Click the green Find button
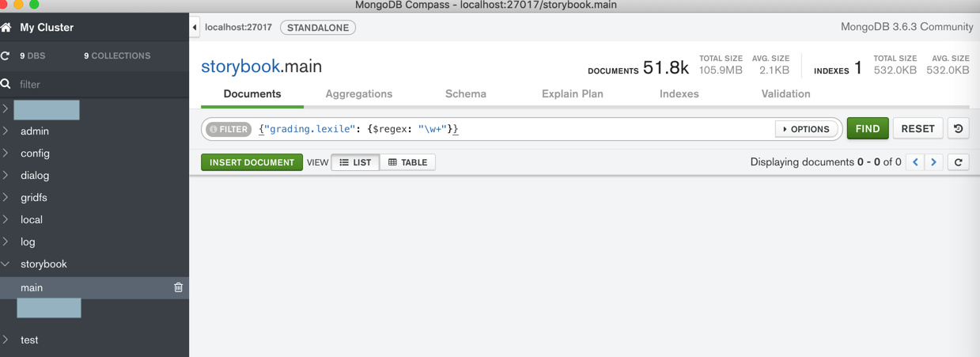The height and width of the screenshot is (357, 980). click(x=867, y=129)
